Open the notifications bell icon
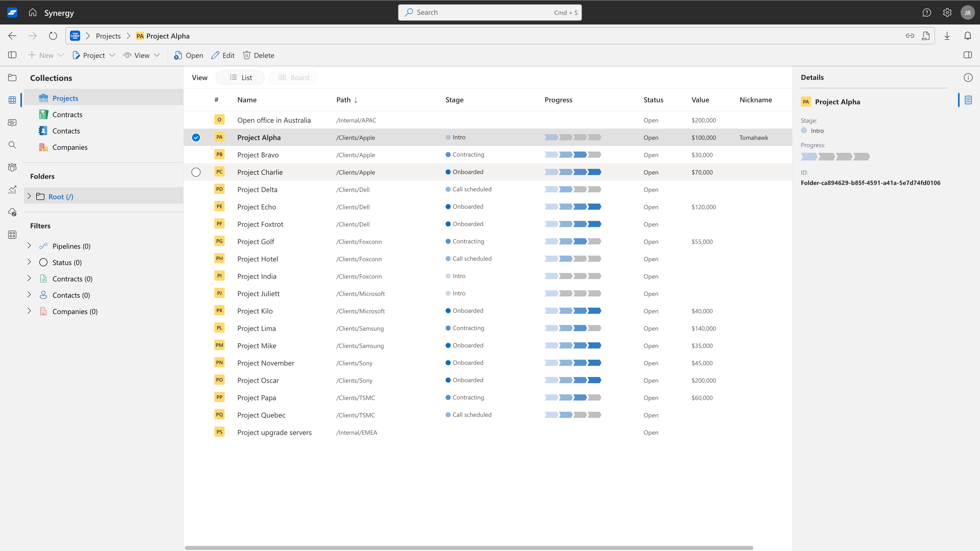The height and width of the screenshot is (551, 980). tap(967, 36)
